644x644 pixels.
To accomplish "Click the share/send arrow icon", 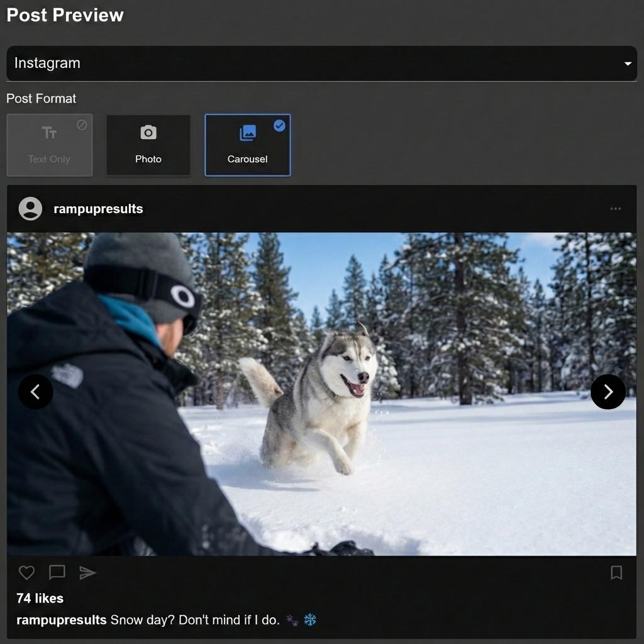I will tap(88, 572).
